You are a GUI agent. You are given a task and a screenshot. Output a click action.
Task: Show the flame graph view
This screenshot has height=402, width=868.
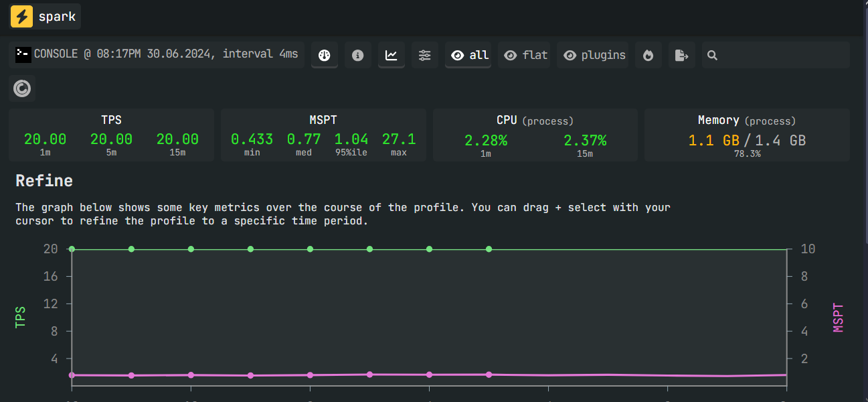click(648, 55)
